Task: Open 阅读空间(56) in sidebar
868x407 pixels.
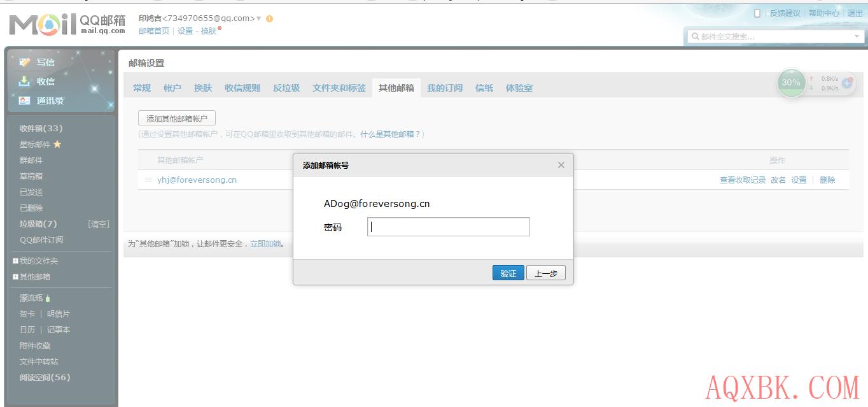Action: [x=45, y=377]
